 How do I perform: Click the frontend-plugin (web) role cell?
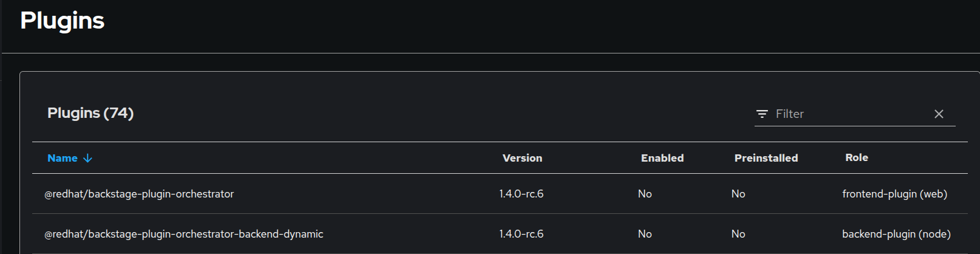click(894, 194)
